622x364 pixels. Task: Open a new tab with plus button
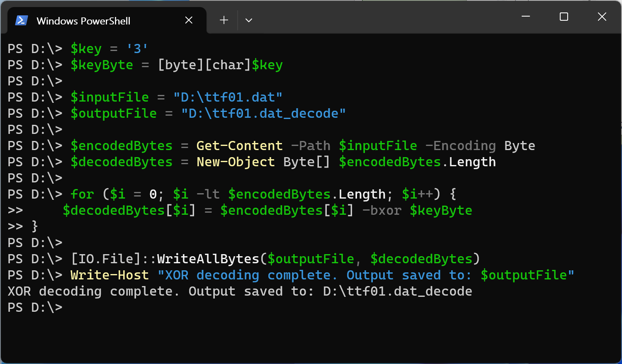pyautogui.click(x=224, y=20)
